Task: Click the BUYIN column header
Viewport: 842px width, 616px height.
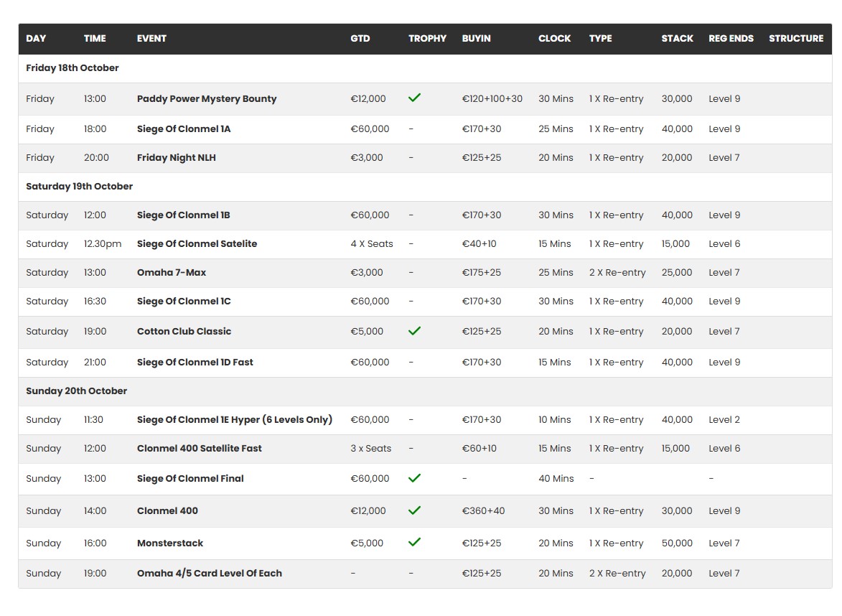Action: point(476,39)
